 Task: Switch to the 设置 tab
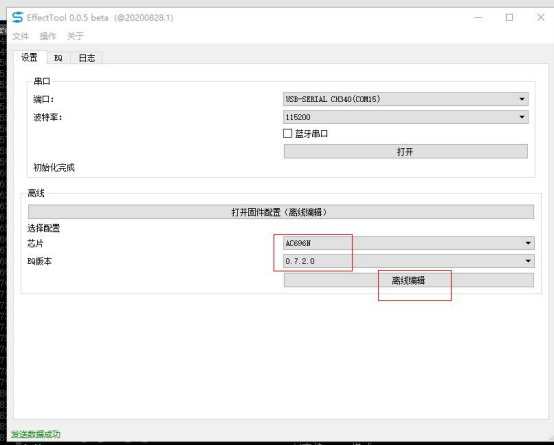click(30, 57)
